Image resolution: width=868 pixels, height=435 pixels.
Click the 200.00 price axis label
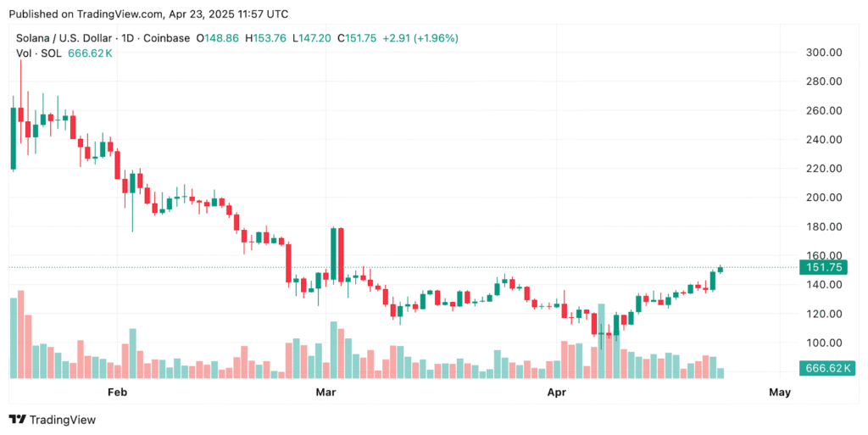823,198
